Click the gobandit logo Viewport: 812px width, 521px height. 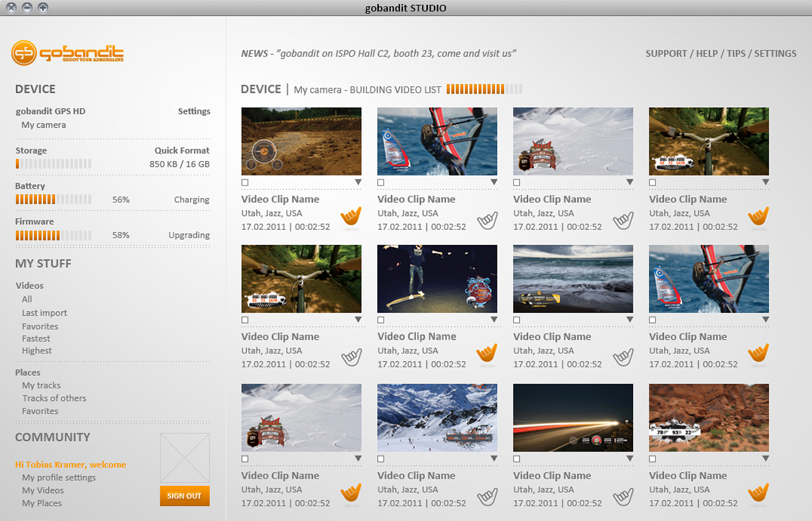click(68, 53)
